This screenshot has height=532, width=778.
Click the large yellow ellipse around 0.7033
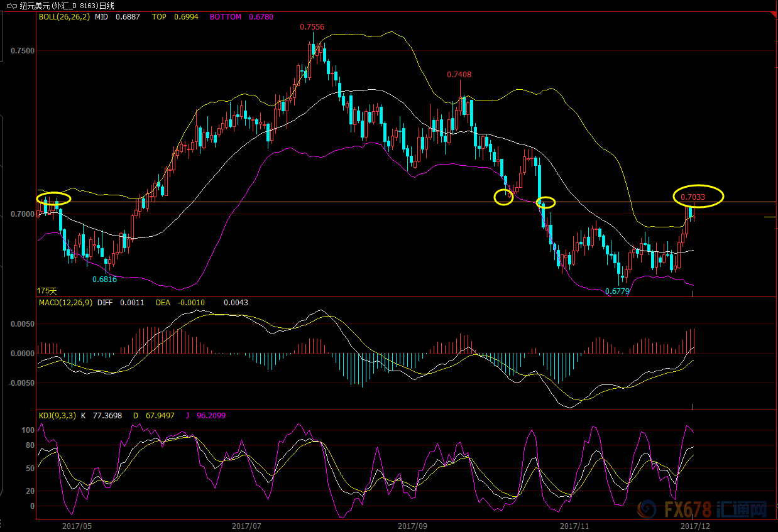click(x=698, y=196)
